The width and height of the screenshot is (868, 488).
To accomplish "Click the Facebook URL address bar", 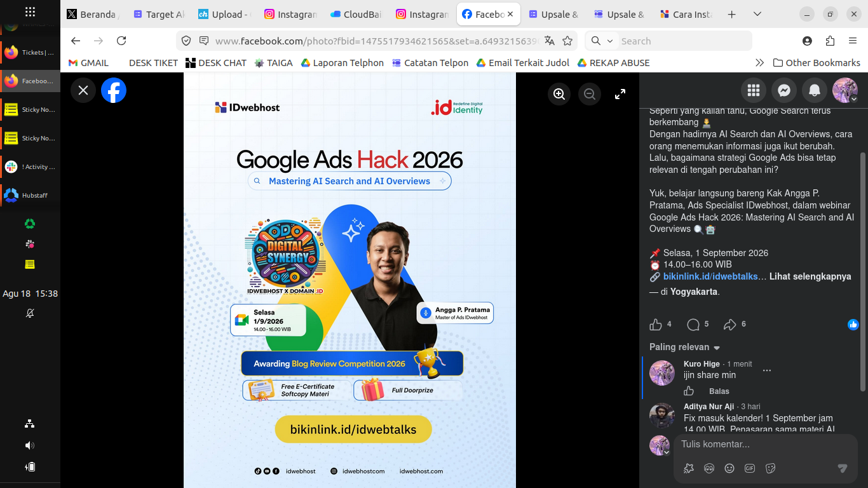I will [x=377, y=41].
